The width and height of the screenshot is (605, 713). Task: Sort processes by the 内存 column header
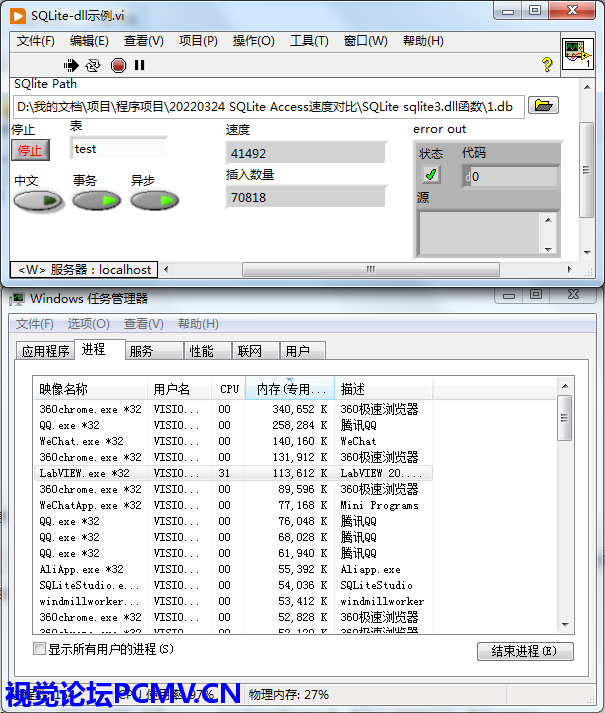click(x=290, y=389)
